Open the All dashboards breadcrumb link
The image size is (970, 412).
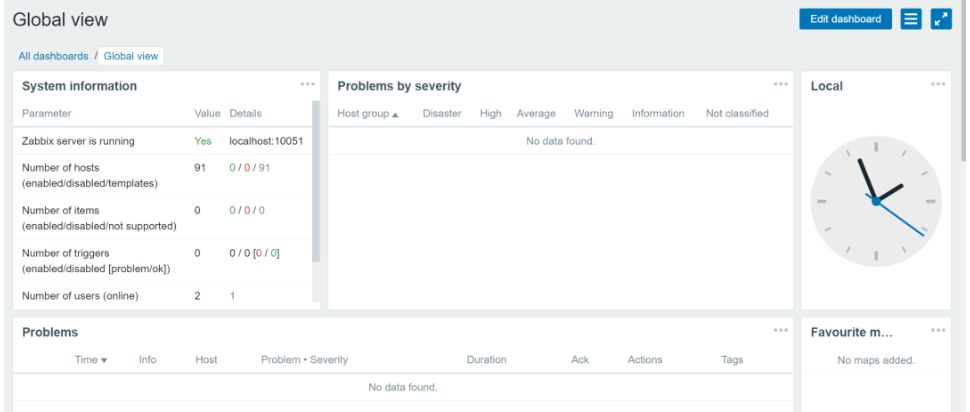(53, 56)
